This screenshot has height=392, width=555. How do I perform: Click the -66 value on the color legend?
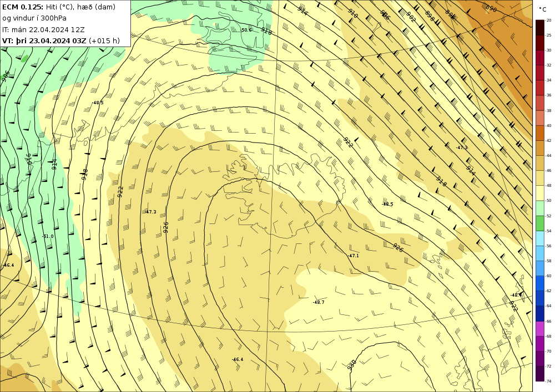coord(548,321)
